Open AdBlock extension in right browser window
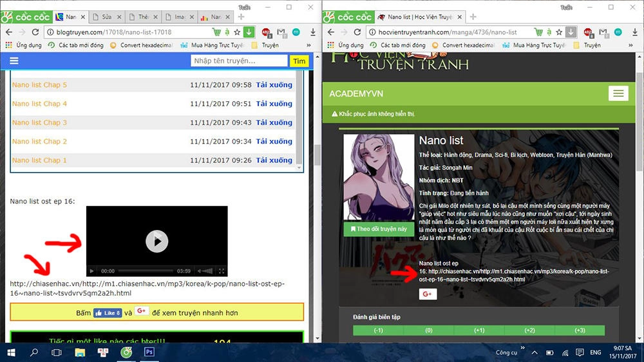Viewport: 644px width, 362px height. 589,32
